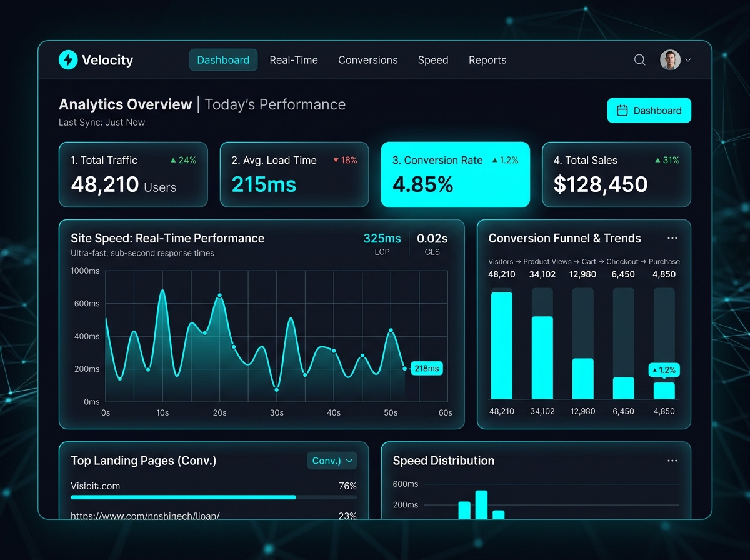This screenshot has width=750, height=560.
Task: Click the lowest data point at 30s
Action: tap(276, 390)
